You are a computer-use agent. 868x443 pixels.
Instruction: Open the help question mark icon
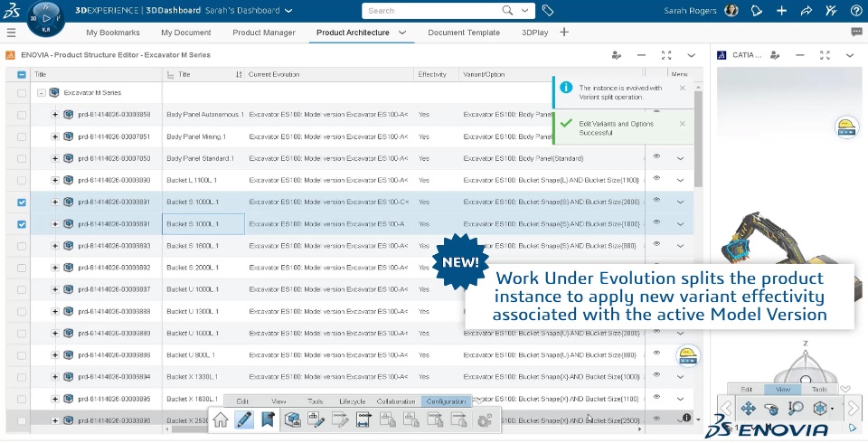point(855,11)
